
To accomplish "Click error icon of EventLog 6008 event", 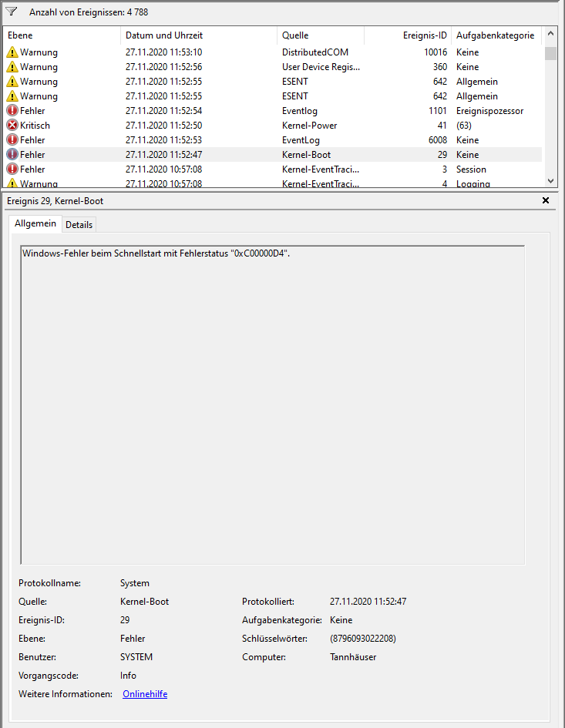I will [12, 139].
